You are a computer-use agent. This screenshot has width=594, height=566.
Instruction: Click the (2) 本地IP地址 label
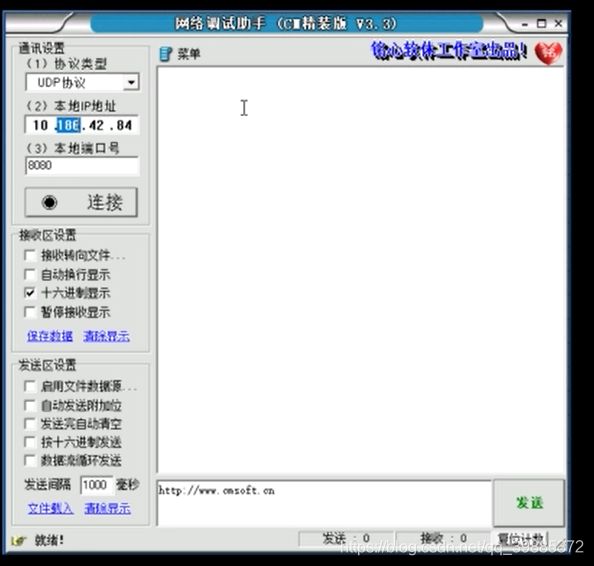point(71,106)
